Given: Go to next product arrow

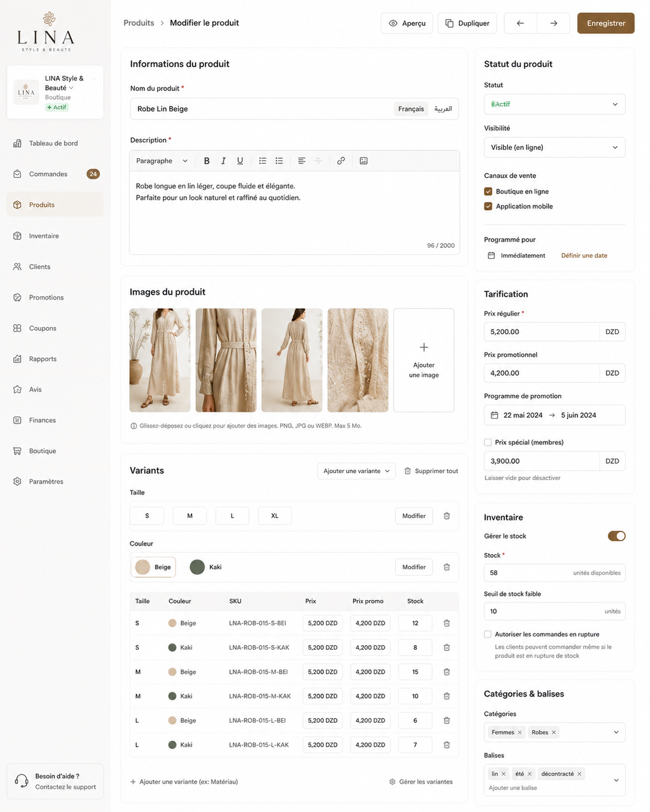Looking at the screenshot, I should 554,23.
